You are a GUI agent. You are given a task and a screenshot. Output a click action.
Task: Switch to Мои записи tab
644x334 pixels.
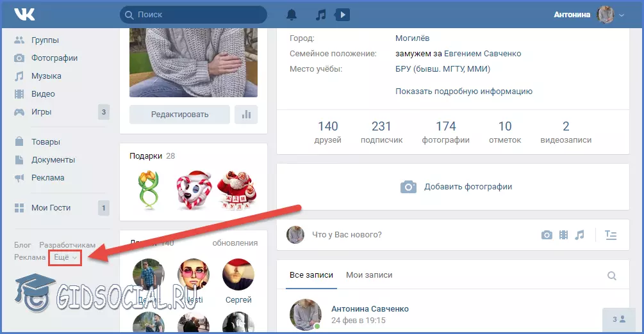(369, 275)
